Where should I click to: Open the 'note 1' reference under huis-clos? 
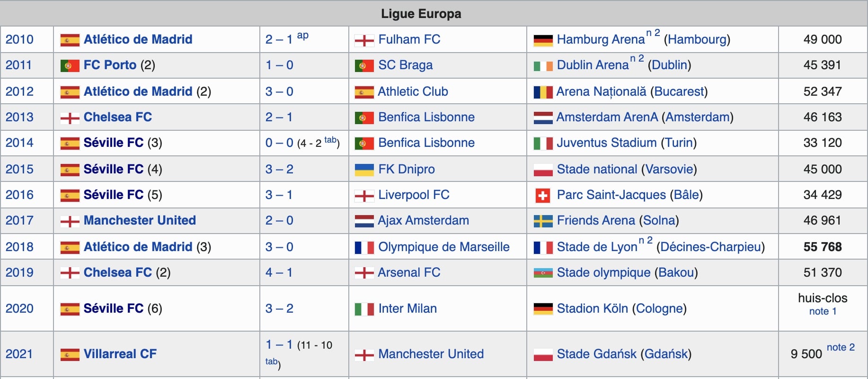pyautogui.click(x=823, y=311)
